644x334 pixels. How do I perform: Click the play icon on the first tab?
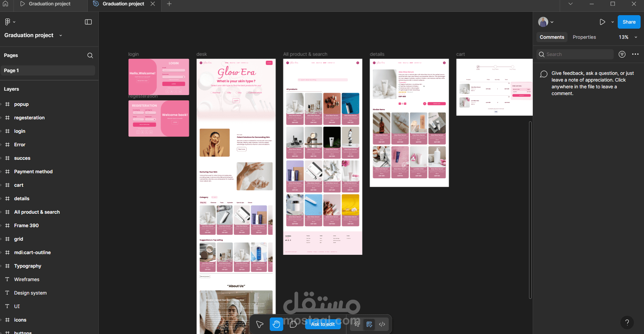(x=23, y=4)
